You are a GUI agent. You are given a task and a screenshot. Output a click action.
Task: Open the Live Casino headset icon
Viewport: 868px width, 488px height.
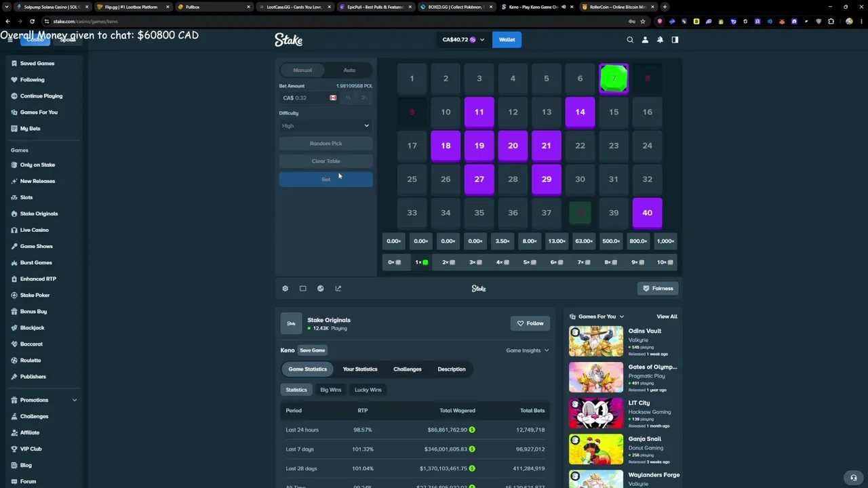14,230
